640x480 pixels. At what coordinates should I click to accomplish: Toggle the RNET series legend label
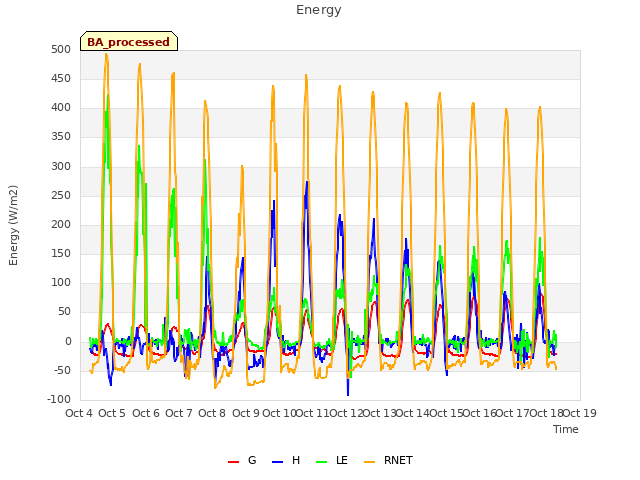pos(398,460)
